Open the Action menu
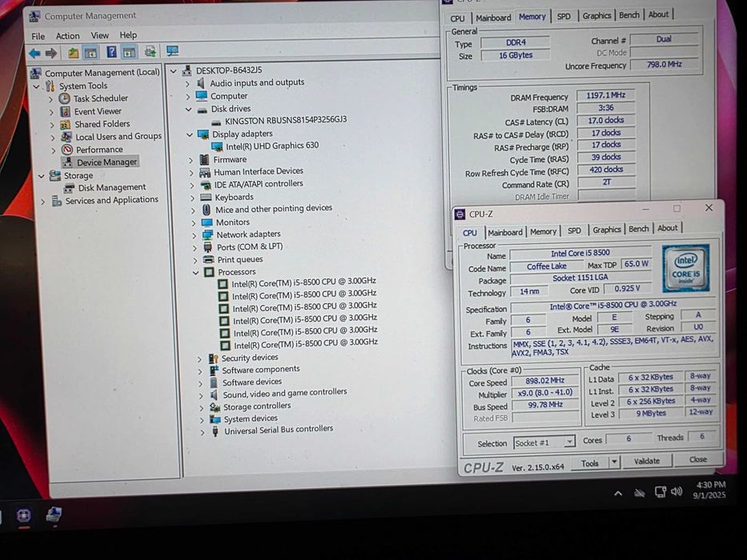The height and width of the screenshot is (560, 747). click(67, 36)
